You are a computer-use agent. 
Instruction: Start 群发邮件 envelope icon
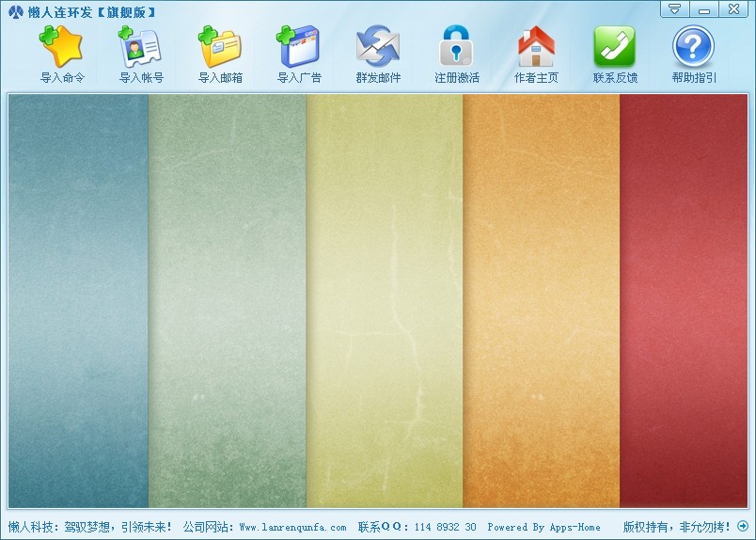click(377, 46)
